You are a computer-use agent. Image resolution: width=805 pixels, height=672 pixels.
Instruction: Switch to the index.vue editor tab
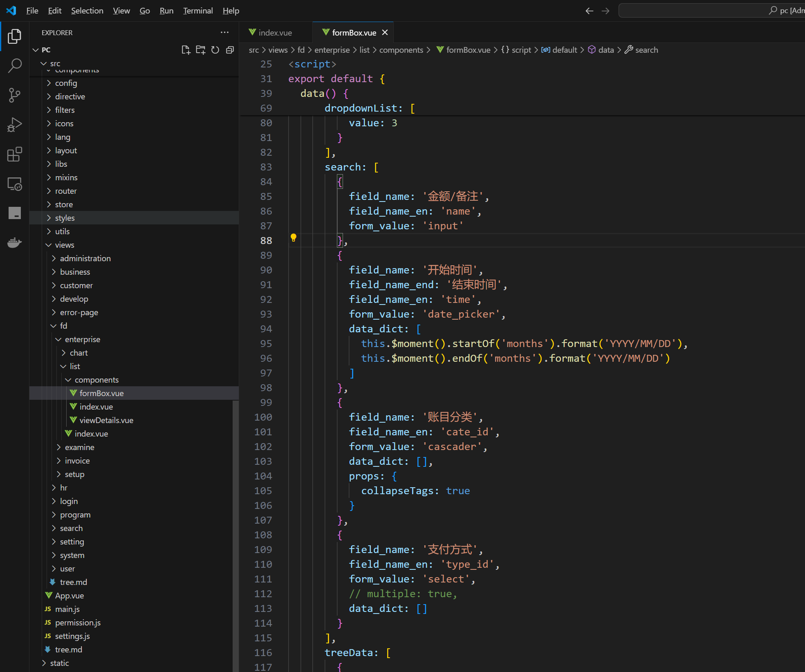click(276, 32)
